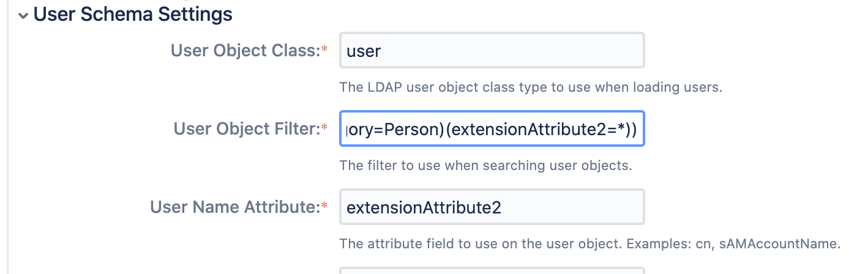
Task: Focus the User Object Class input field
Action: 491,51
